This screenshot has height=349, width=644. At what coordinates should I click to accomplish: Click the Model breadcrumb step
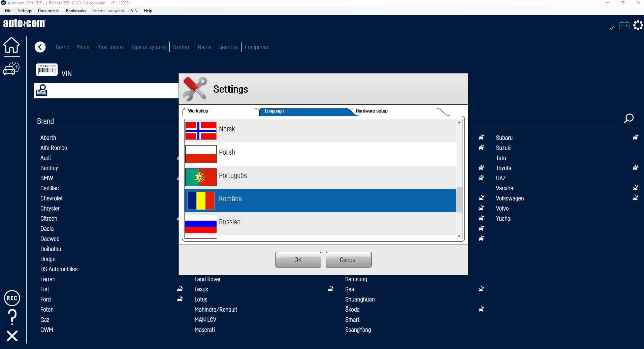pyautogui.click(x=83, y=47)
